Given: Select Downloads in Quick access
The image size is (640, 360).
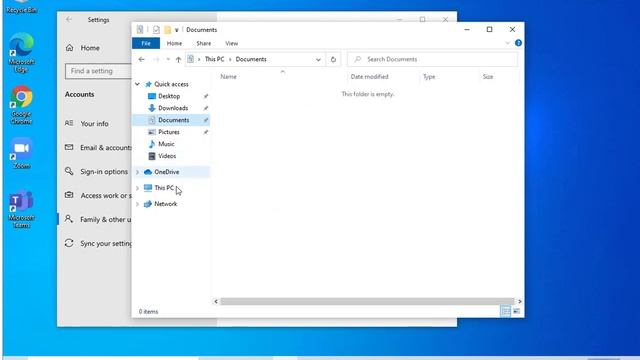Looking at the screenshot, I should pyautogui.click(x=173, y=108).
